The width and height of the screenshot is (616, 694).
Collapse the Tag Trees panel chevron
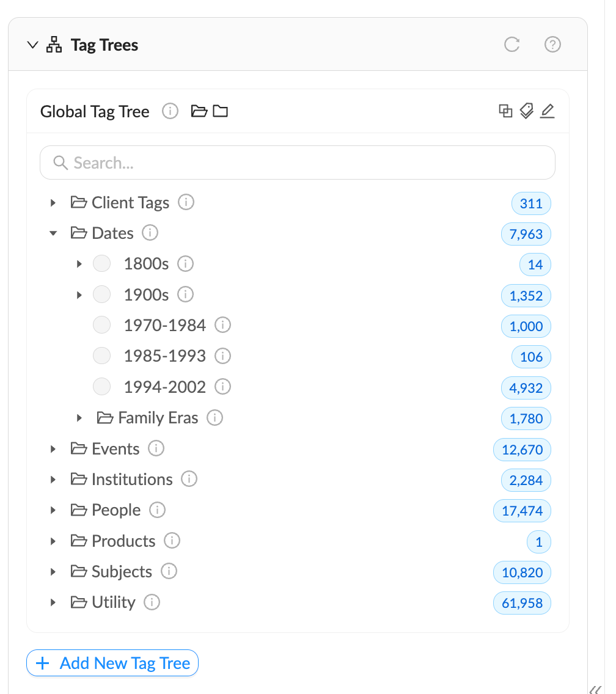pyautogui.click(x=33, y=45)
